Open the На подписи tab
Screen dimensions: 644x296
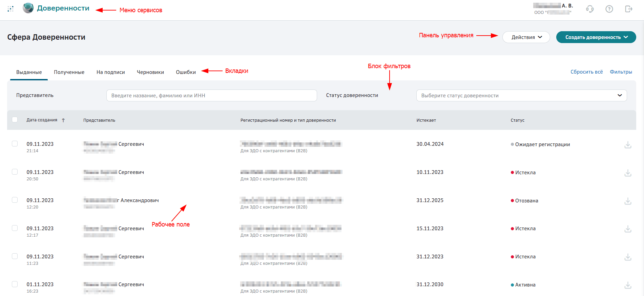click(111, 72)
